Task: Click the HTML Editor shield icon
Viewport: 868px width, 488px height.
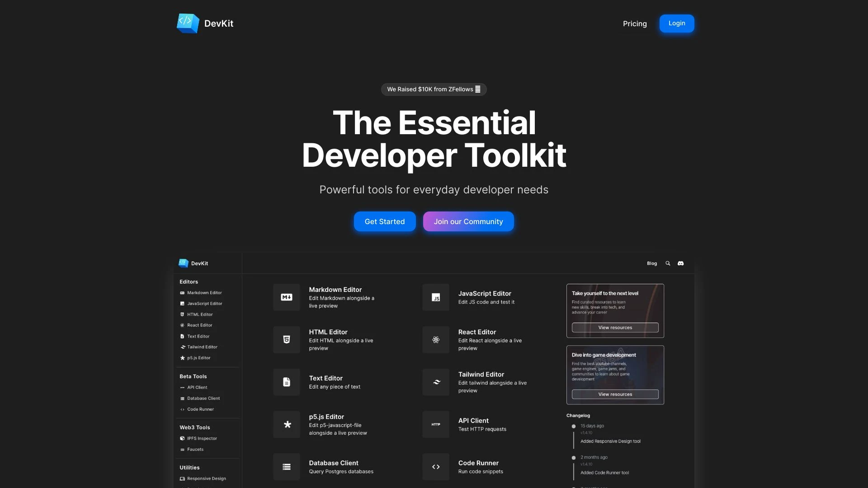Action: (x=286, y=339)
